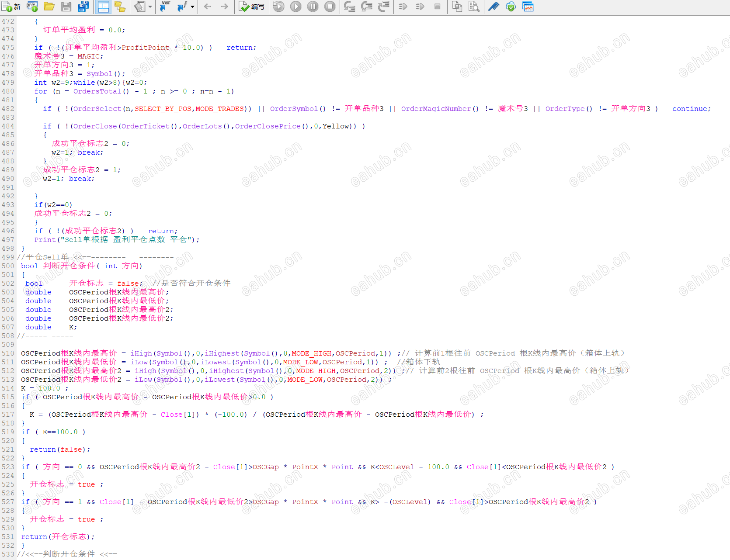Click the green shield check icon

click(x=511, y=7)
